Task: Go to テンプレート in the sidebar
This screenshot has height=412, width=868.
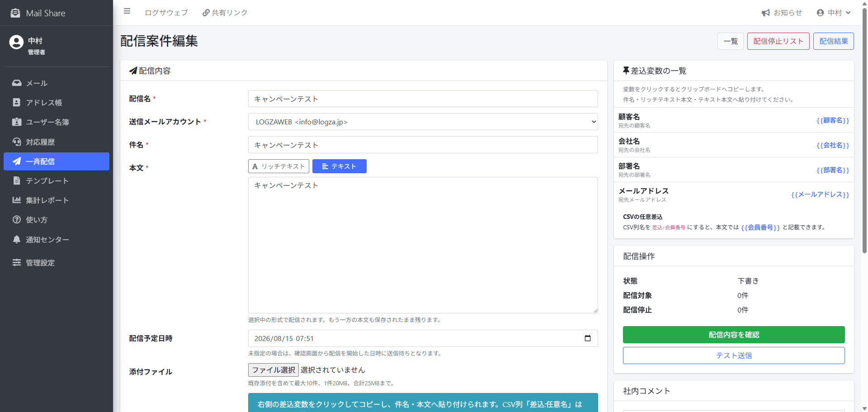Action: 57,180
